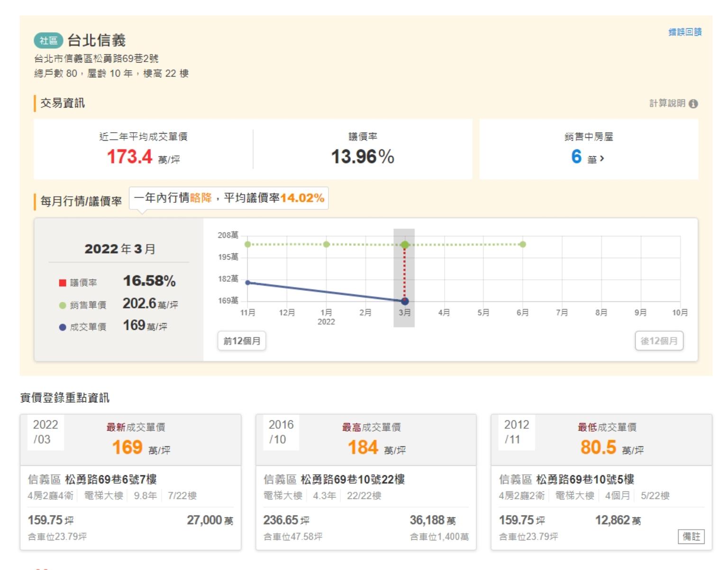Click the 松勇路69巷6號7樓 address
The width and height of the screenshot is (728, 570).
click(x=110, y=480)
